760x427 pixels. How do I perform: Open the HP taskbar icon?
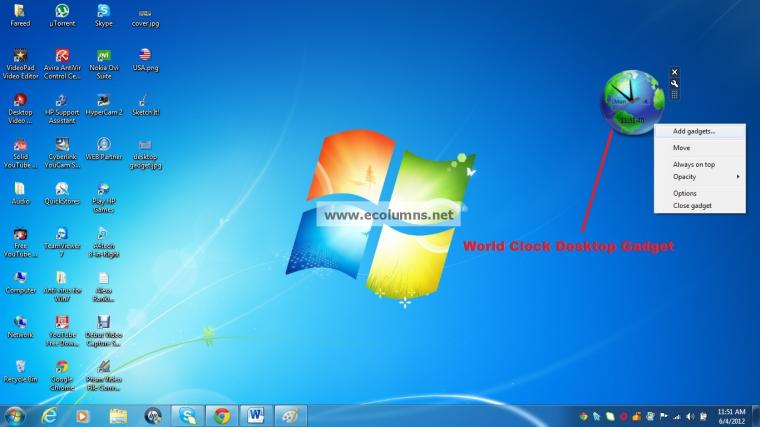(153, 416)
